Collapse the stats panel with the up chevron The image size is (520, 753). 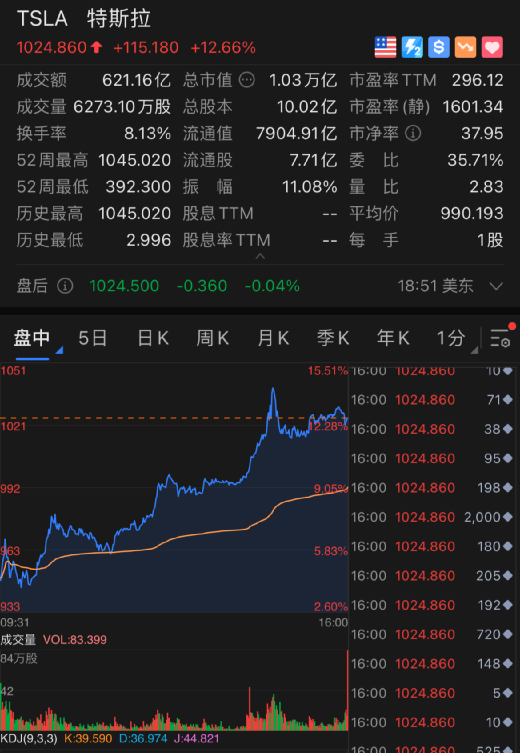click(x=260, y=256)
